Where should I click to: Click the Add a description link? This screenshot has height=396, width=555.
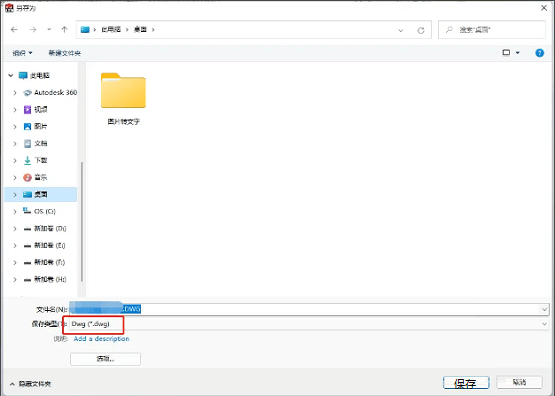(102, 339)
